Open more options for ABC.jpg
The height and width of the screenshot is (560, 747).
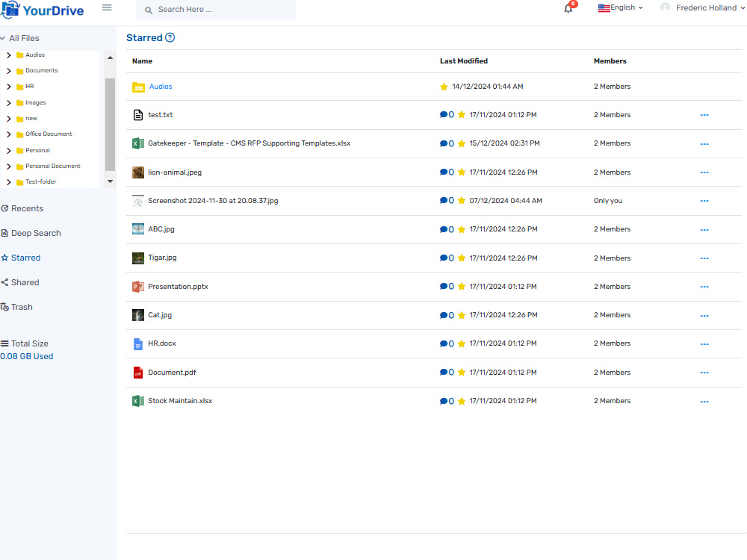pos(704,229)
